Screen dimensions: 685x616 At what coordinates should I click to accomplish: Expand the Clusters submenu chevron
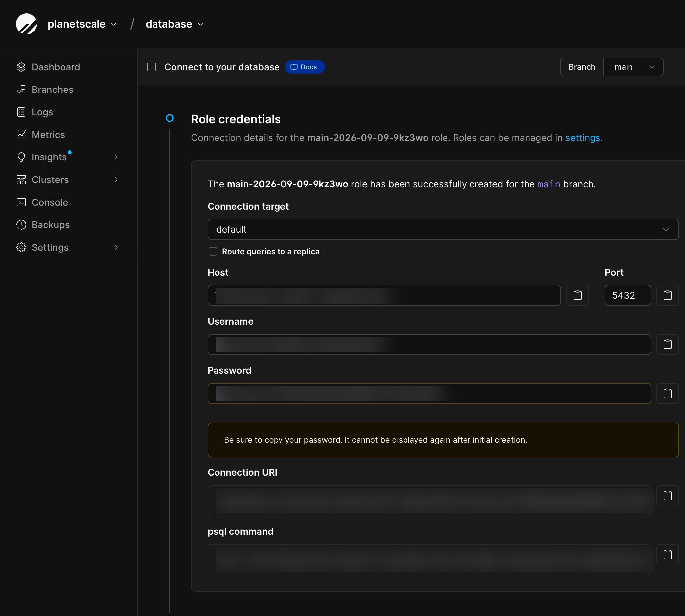pyautogui.click(x=116, y=180)
